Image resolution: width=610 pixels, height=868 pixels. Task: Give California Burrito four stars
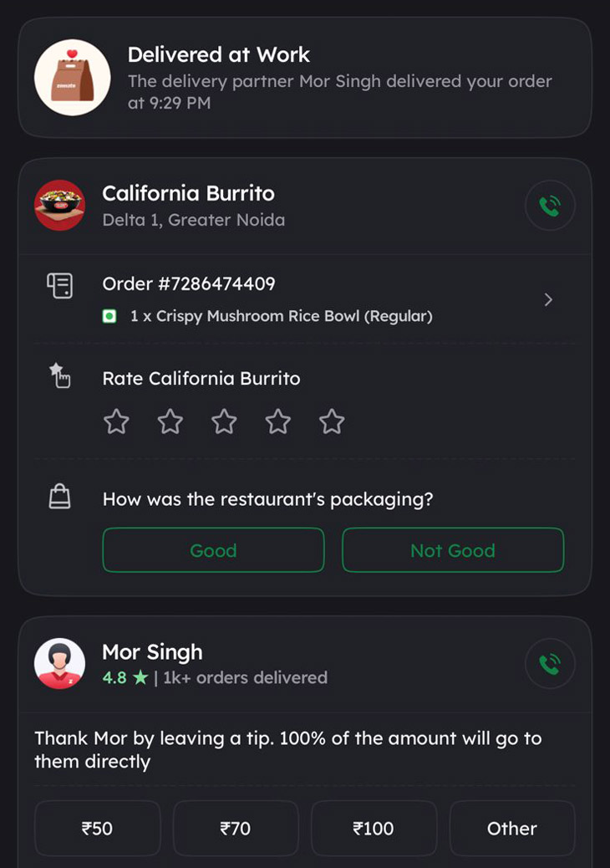click(x=278, y=421)
